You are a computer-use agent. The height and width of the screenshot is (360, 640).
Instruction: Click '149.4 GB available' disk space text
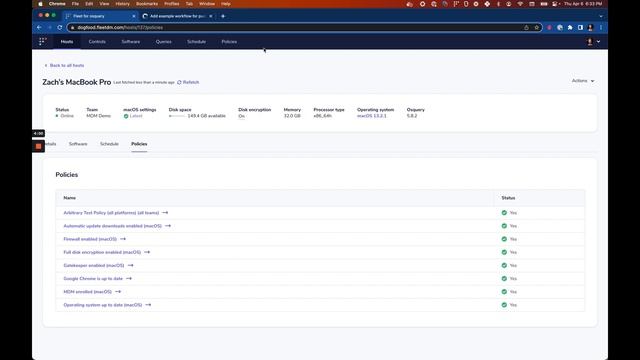[207, 116]
